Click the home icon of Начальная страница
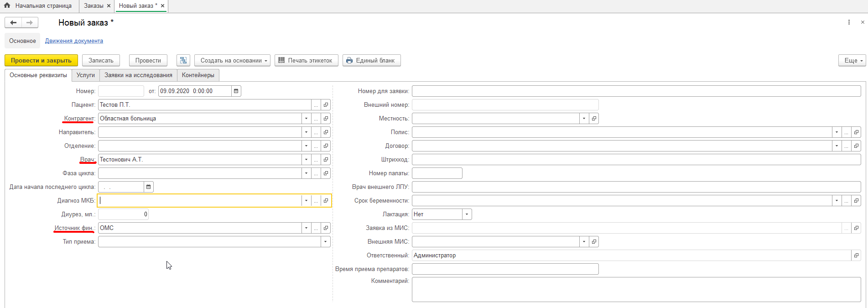 click(x=7, y=6)
